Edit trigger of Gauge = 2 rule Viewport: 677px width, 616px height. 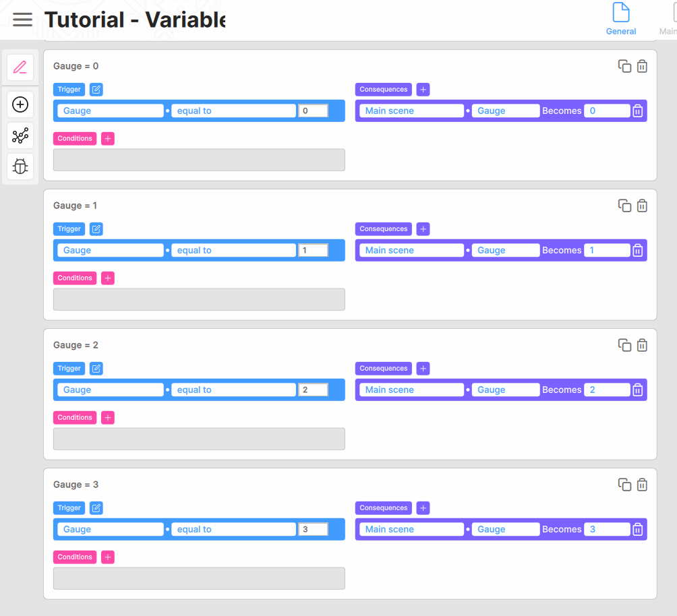point(96,368)
